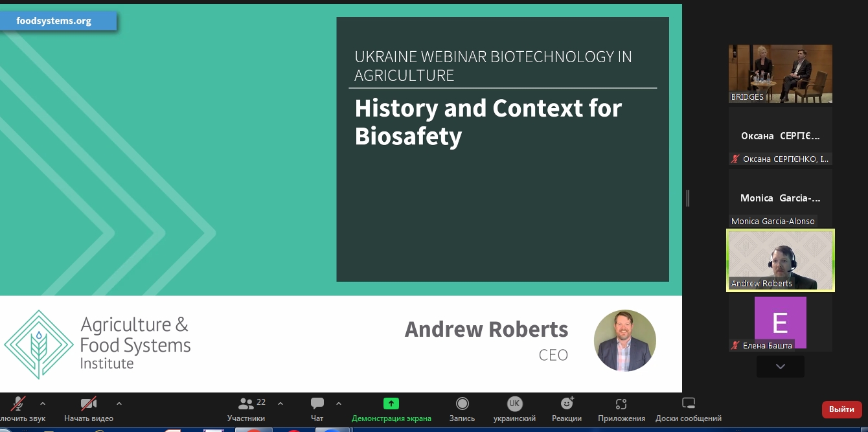
Task: Click green Демонстрация экрана share button
Action: (x=391, y=404)
